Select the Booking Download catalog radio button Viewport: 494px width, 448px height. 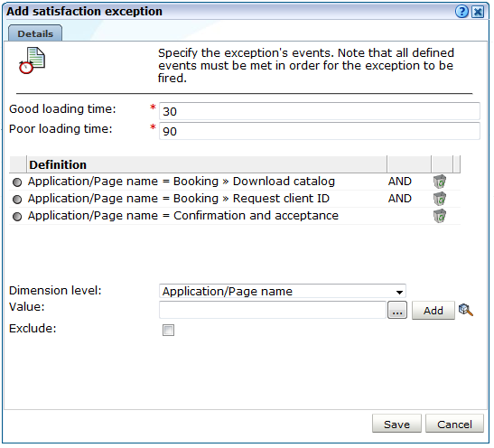point(17,182)
